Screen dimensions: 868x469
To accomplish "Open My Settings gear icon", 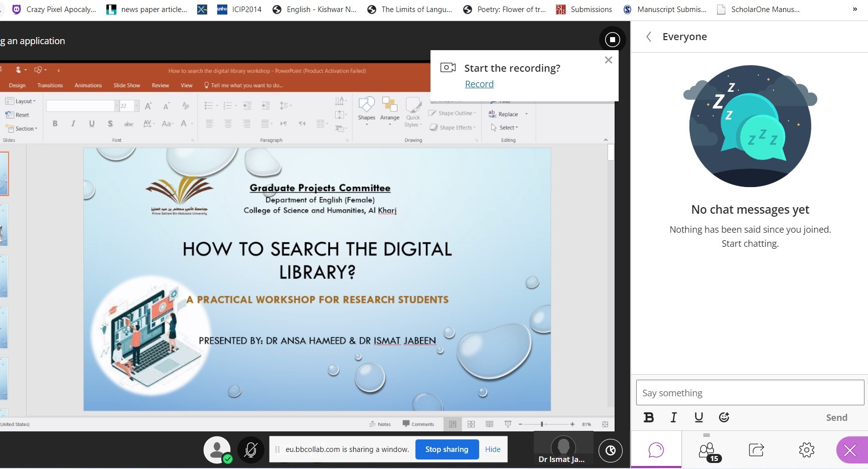I will point(806,450).
